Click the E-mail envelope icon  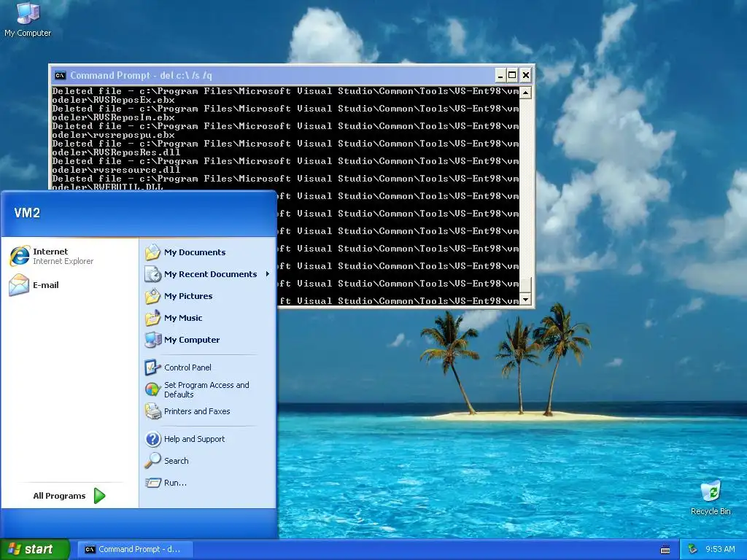[x=20, y=285]
